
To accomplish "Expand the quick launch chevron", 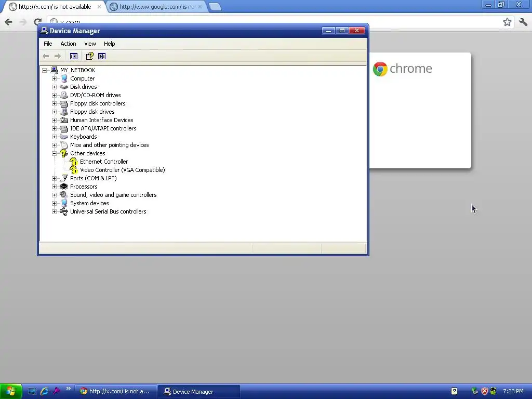I will pyautogui.click(x=68, y=389).
